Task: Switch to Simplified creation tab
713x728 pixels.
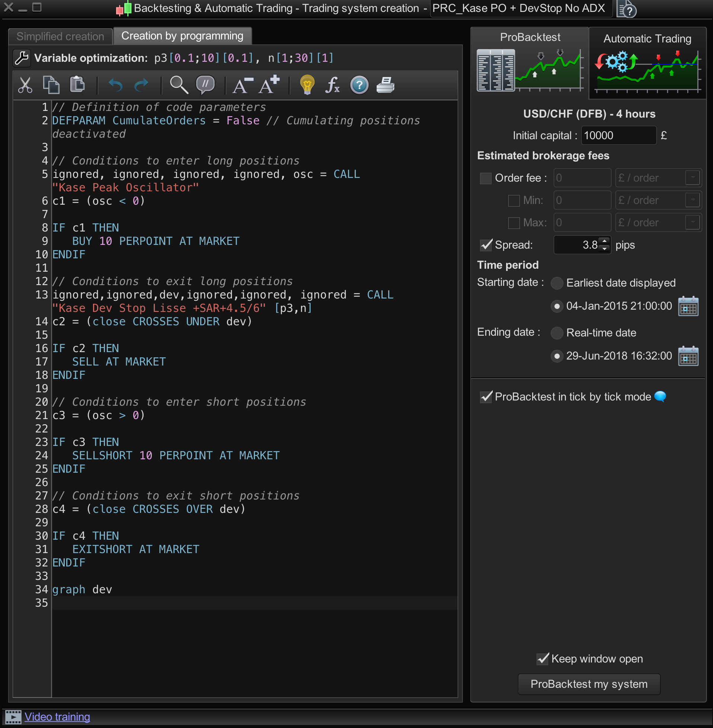Action: pyautogui.click(x=60, y=36)
